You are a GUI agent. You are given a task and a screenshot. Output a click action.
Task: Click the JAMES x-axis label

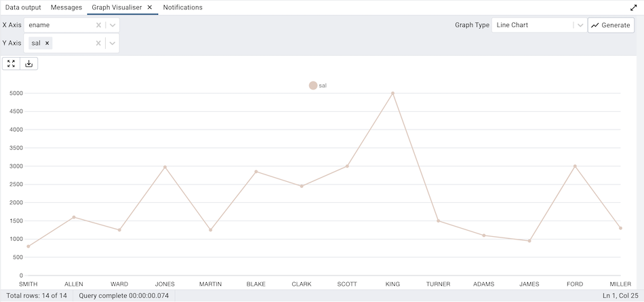pos(529,284)
